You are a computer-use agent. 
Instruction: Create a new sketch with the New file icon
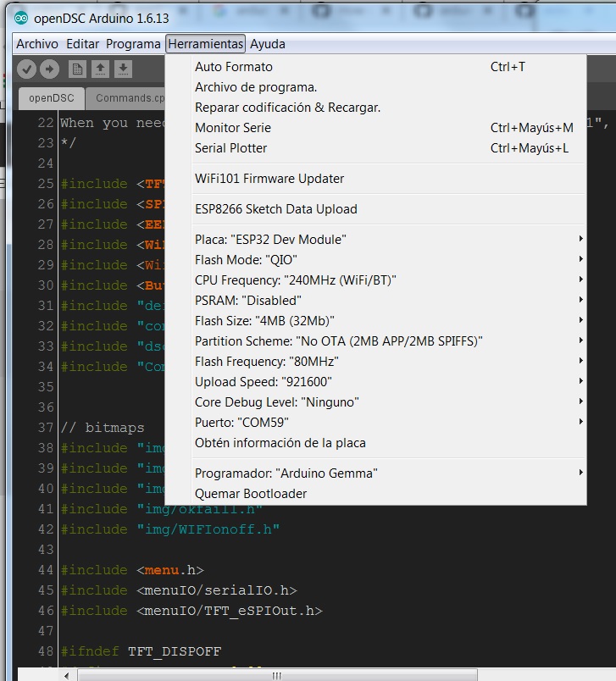[x=77, y=69]
